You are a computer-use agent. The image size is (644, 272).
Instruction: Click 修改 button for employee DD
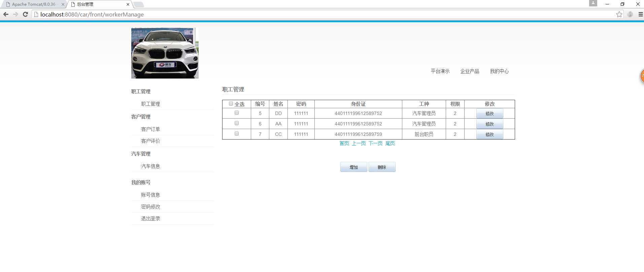point(489,114)
